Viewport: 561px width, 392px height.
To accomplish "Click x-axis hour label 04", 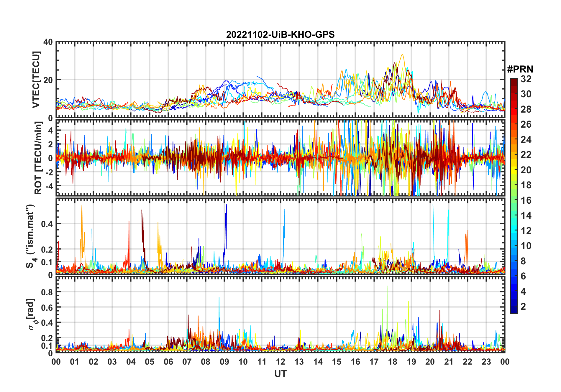I will pyautogui.click(x=131, y=362).
